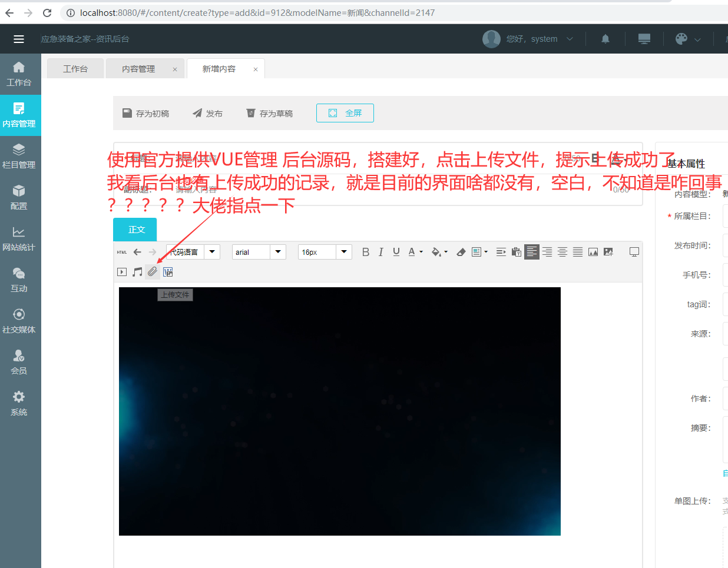Click the paste plain text icon

click(517, 252)
